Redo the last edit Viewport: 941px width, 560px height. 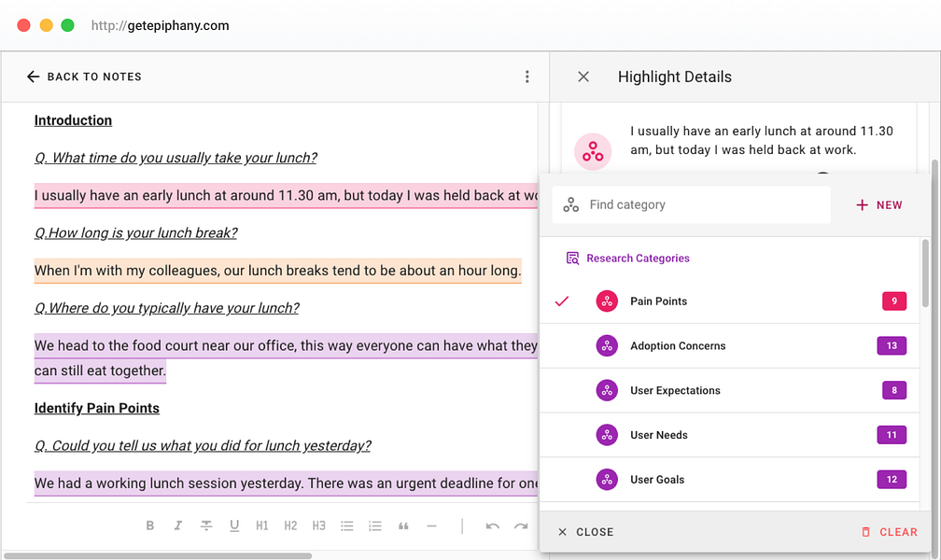pos(521,526)
